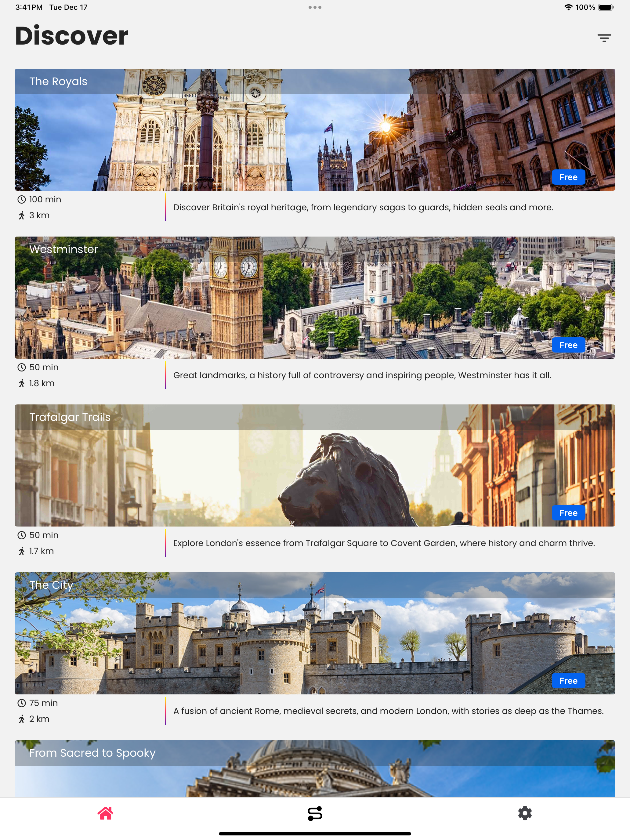Open the filter options icon
The width and height of the screenshot is (630, 840).
pyautogui.click(x=604, y=38)
